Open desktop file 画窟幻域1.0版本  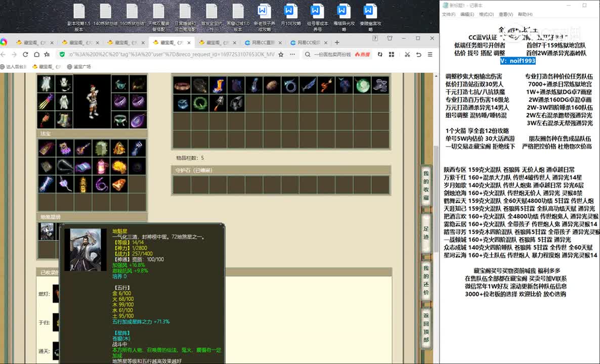click(238, 17)
